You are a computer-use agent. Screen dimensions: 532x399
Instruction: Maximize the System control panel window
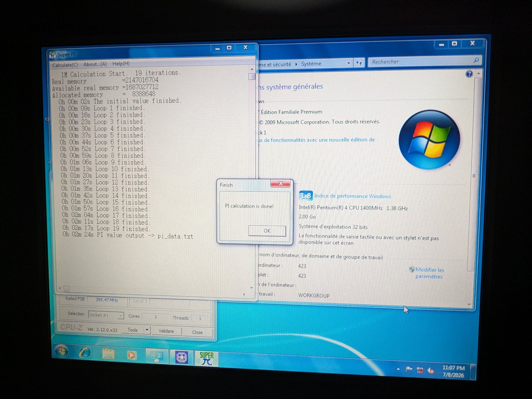[x=455, y=44]
